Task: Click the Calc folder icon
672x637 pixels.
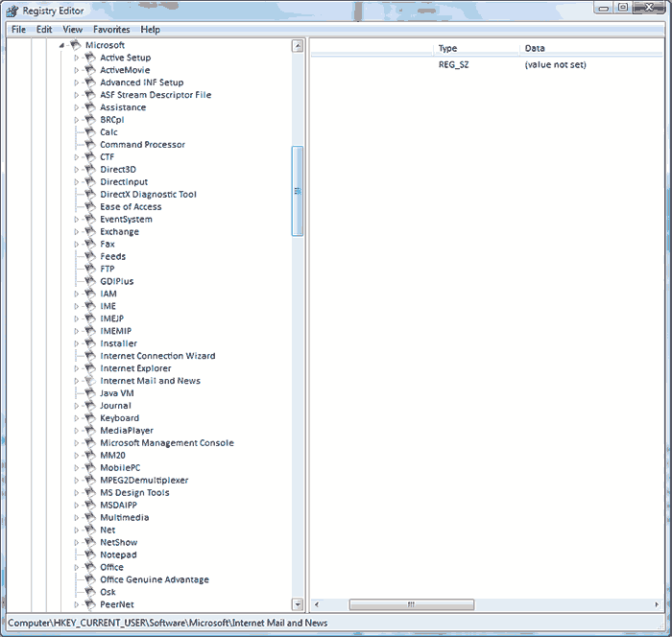Action: point(90,131)
